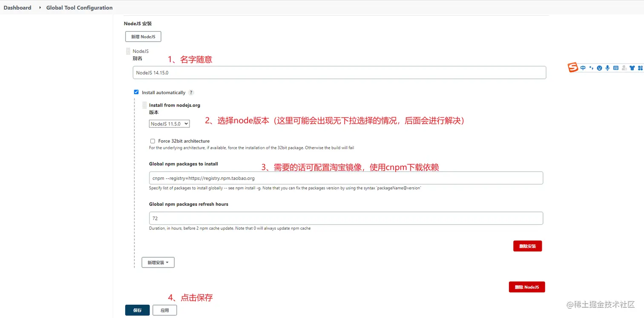Open the help question mark for Install automatically
Viewport: 644px width, 318px height.
click(x=191, y=93)
